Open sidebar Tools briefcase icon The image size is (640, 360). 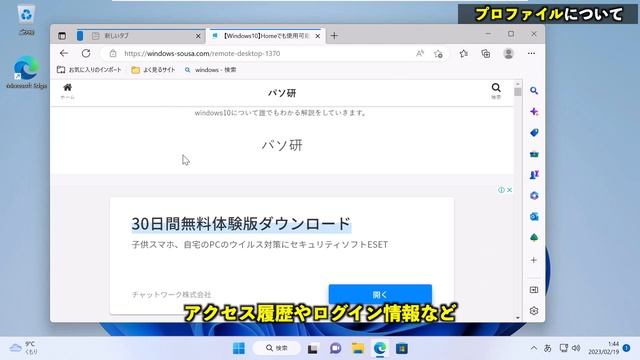533,154
